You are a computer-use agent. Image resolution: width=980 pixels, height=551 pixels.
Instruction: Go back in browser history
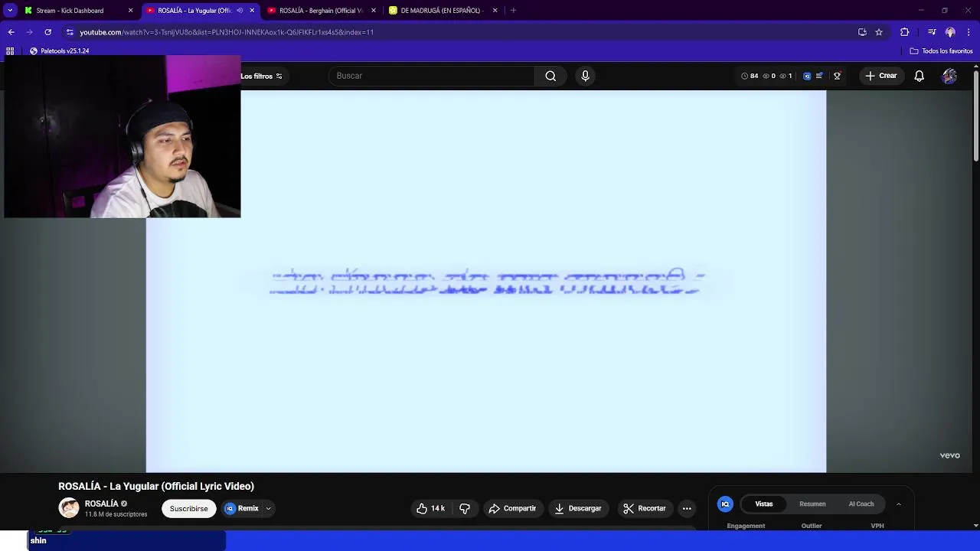[11, 32]
